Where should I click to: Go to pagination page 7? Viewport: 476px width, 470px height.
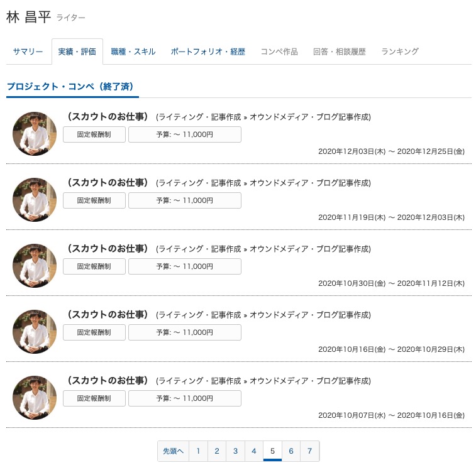[x=309, y=451]
